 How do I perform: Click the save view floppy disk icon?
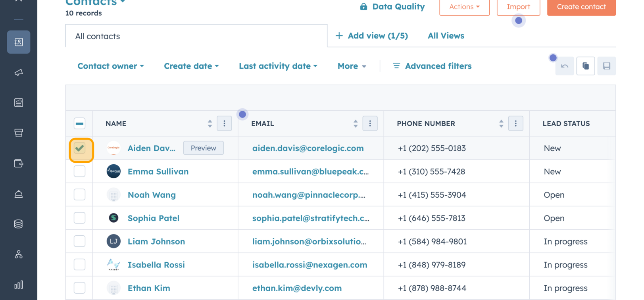click(x=606, y=66)
